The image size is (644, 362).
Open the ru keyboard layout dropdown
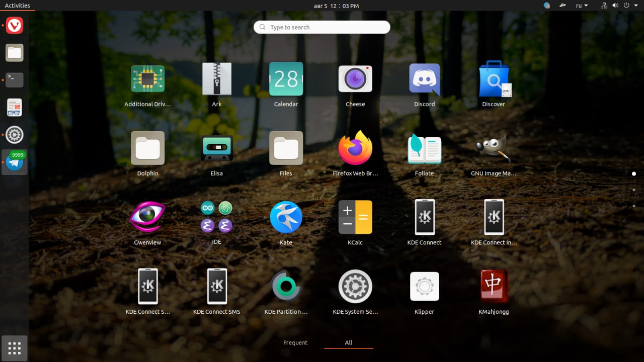(x=582, y=6)
